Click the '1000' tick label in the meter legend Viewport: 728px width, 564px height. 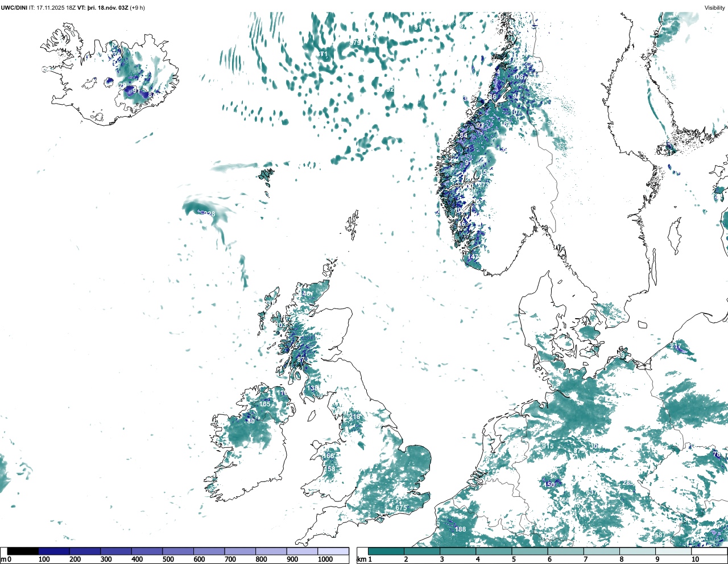[x=325, y=559]
